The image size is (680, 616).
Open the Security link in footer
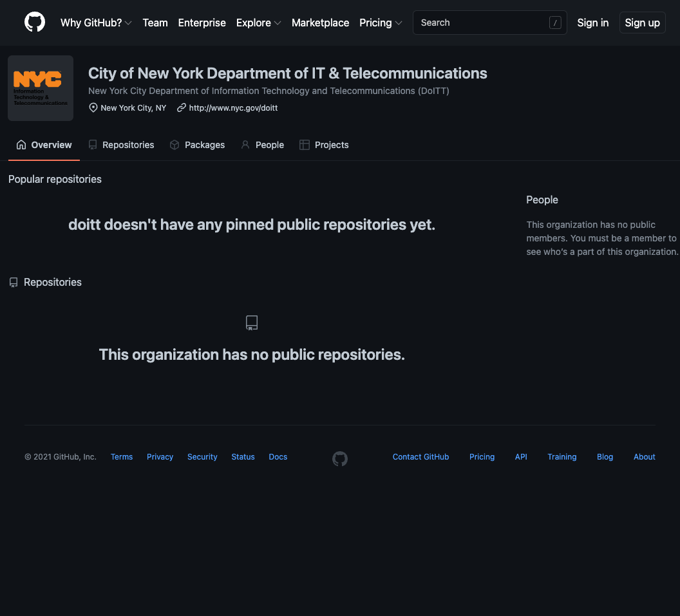(x=203, y=457)
